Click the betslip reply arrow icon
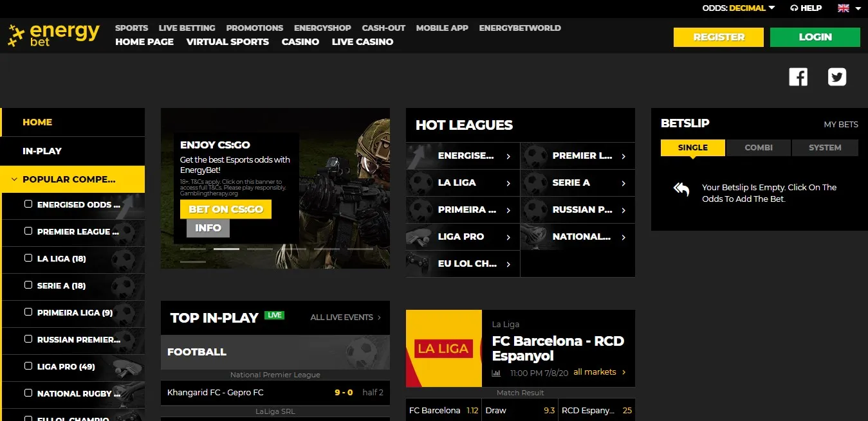 (681, 189)
